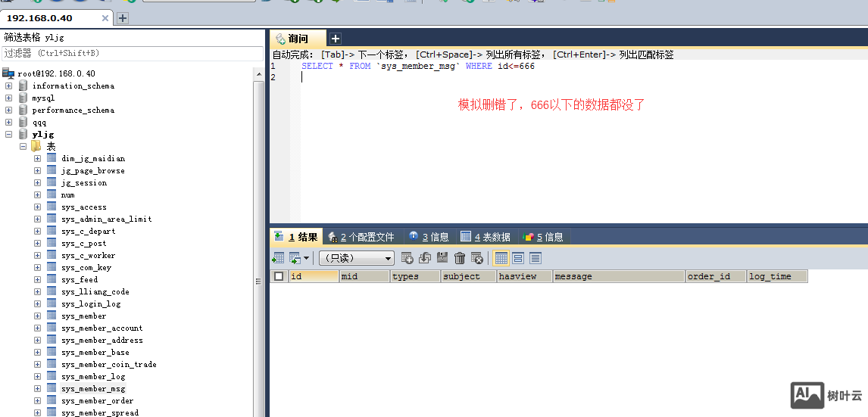Select sys_member_order in the tree
Screen dimensions: 868x417
98,400
